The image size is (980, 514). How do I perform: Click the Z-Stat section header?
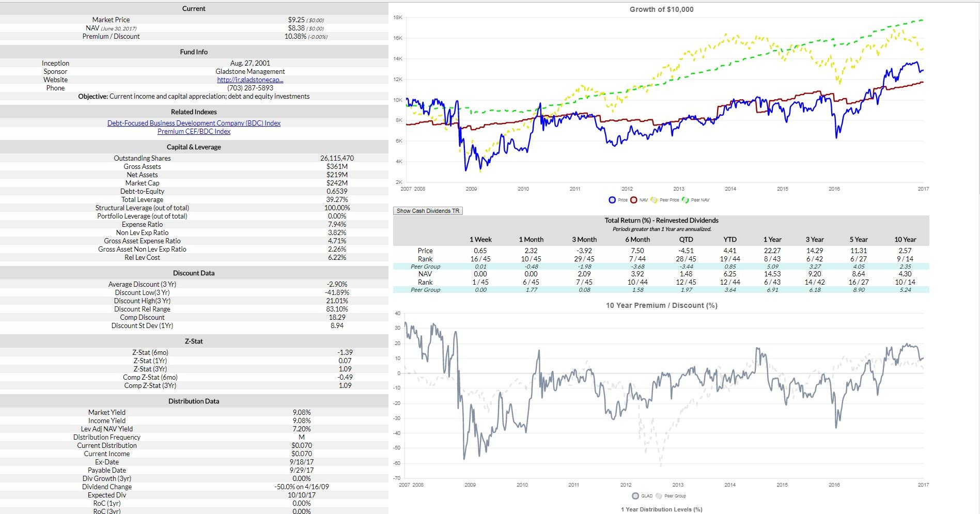[194, 341]
